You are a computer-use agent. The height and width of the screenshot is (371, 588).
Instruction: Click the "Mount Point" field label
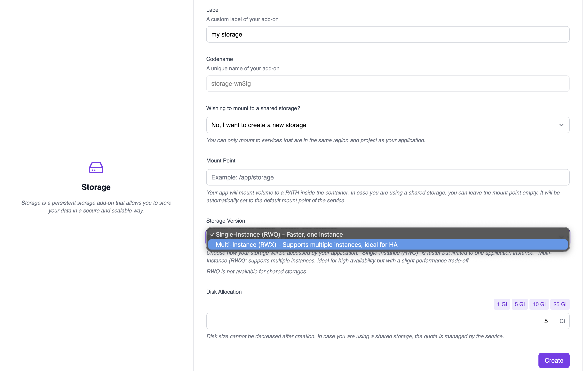coord(221,161)
